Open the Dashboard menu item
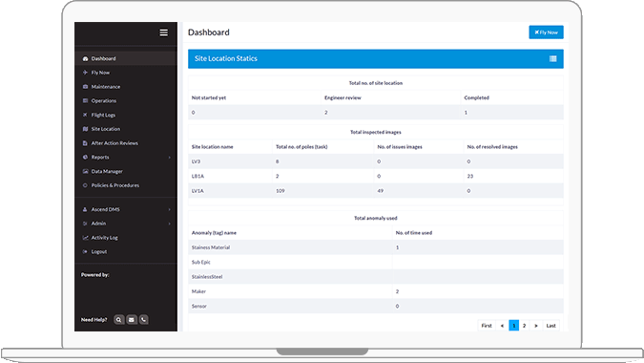The height and width of the screenshot is (363, 644). [x=126, y=59]
